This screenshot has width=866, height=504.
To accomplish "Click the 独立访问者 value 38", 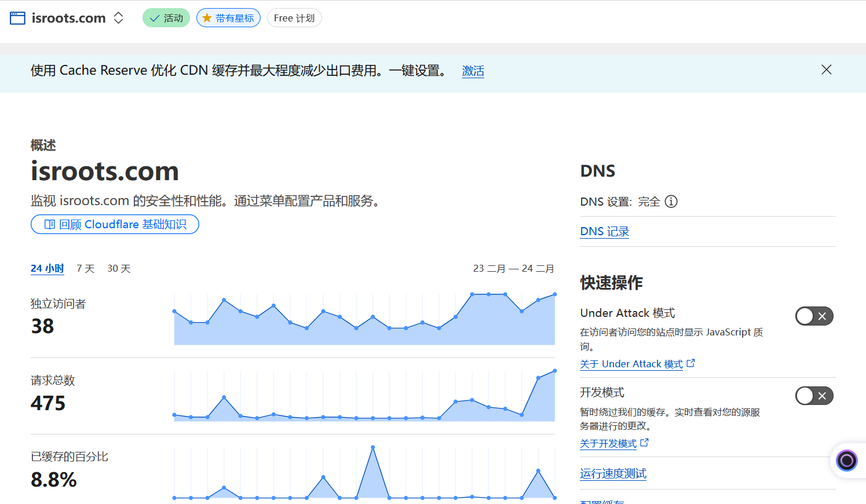I will (x=42, y=326).
